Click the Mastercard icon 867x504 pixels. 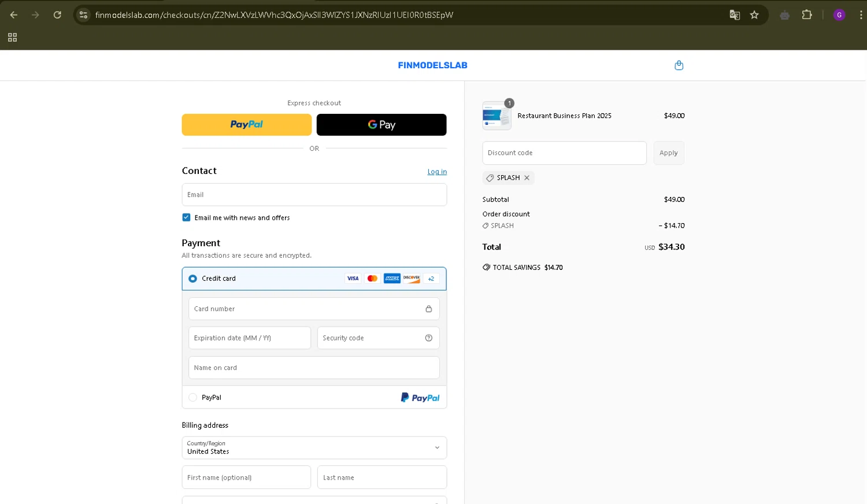tap(372, 279)
